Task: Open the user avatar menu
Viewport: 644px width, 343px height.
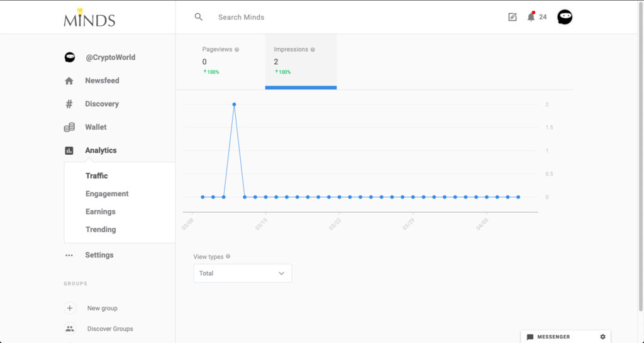Action: 565,17
